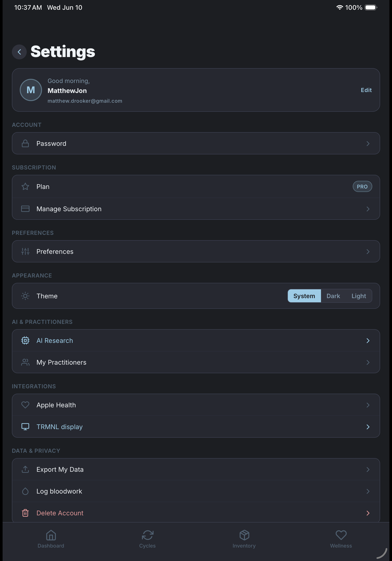Open Export My Data via its chevron
This screenshot has width=392, height=561.
coord(368,469)
